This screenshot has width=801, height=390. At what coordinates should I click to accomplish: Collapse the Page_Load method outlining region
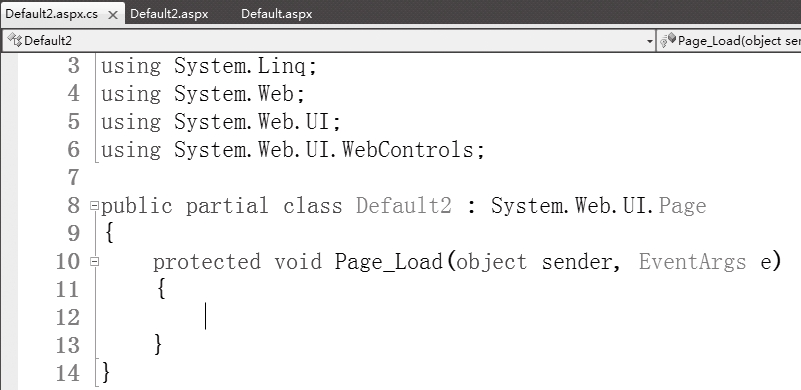[x=94, y=262]
